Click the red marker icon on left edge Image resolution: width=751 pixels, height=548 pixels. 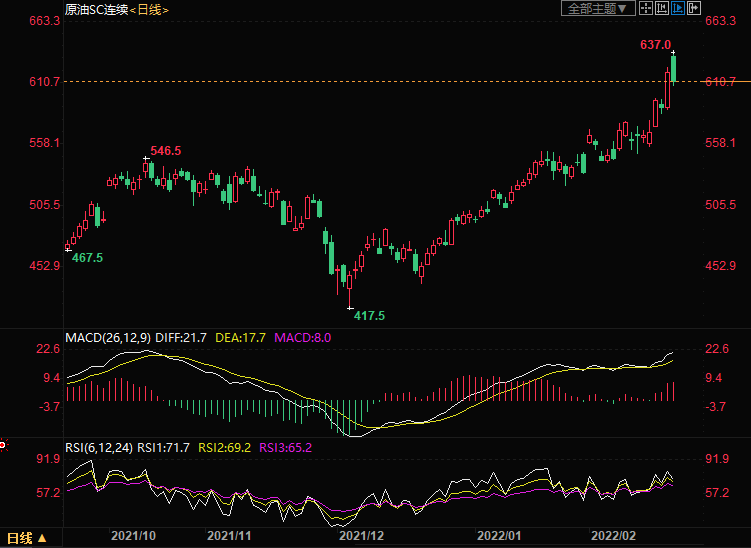[3, 442]
